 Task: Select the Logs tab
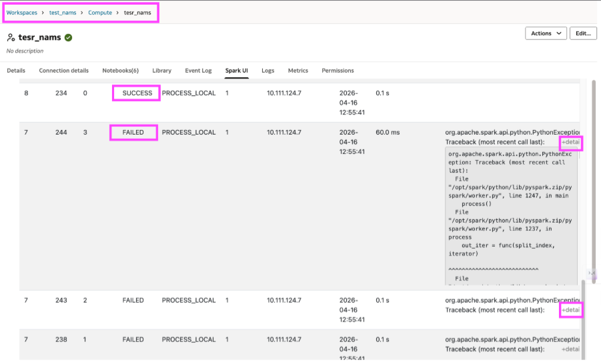(x=267, y=71)
